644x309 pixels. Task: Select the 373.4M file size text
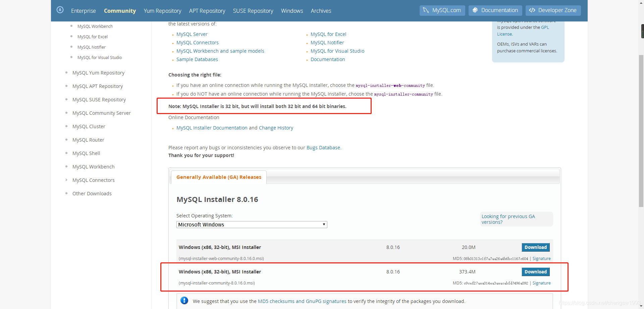[x=467, y=272]
